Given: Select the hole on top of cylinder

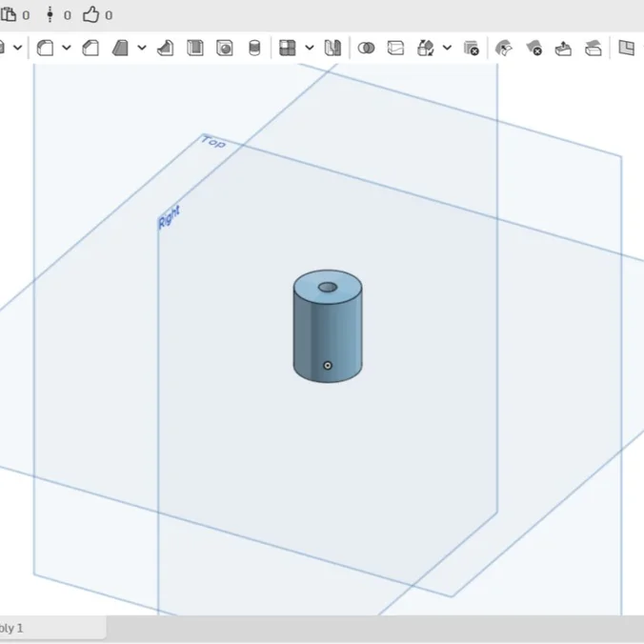Looking at the screenshot, I should point(328,287).
